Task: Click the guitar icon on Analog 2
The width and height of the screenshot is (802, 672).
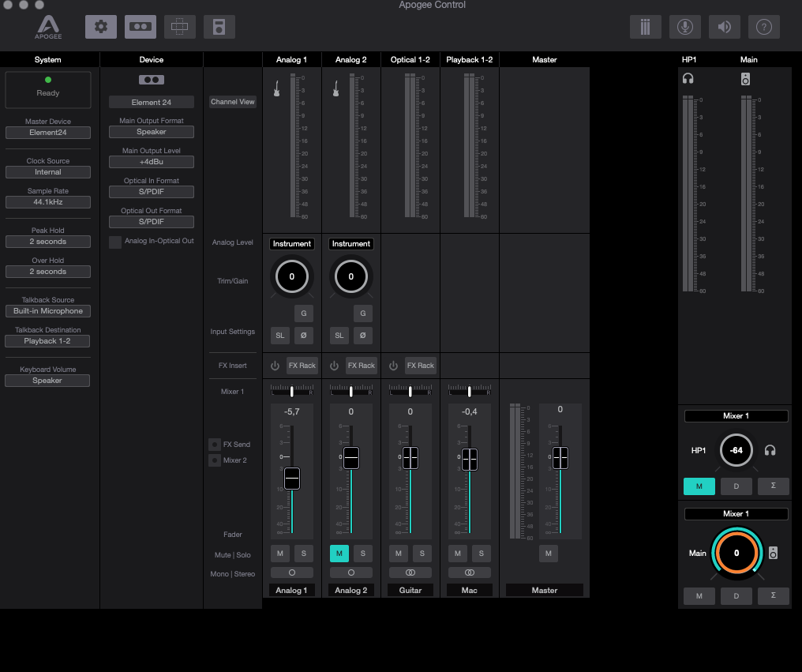Action: (x=336, y=88)
